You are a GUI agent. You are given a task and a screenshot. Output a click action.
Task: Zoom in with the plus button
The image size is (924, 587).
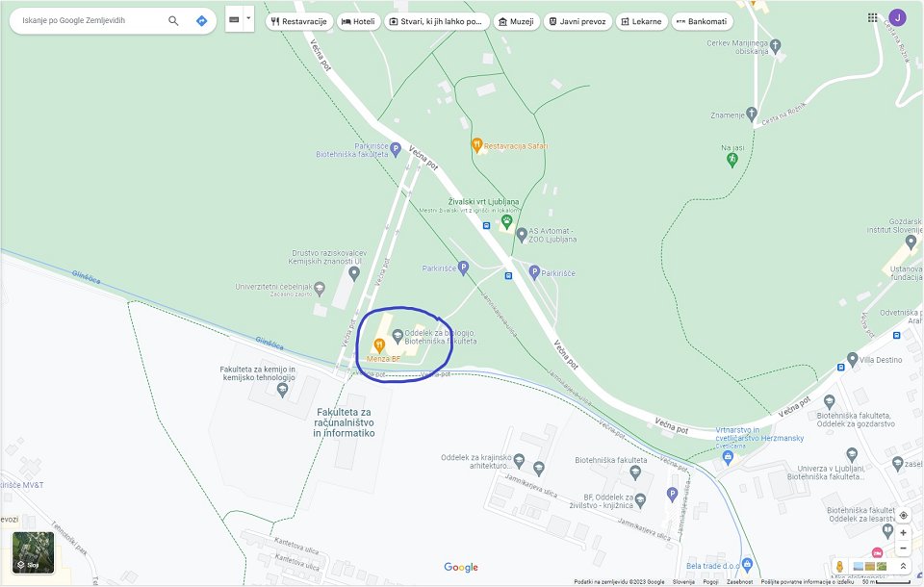[903, 533]
